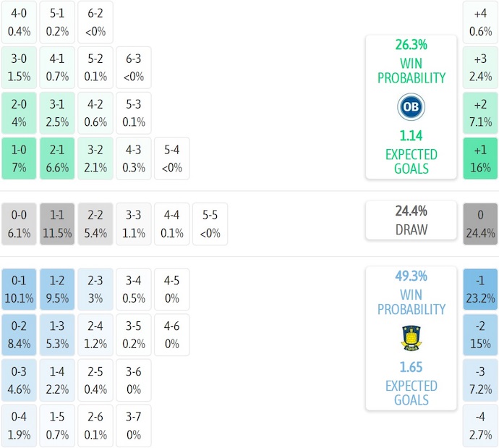Viewport: 499px width, 448px height.
Task: Click the +1 goal margin box
Action: [480, 159]
